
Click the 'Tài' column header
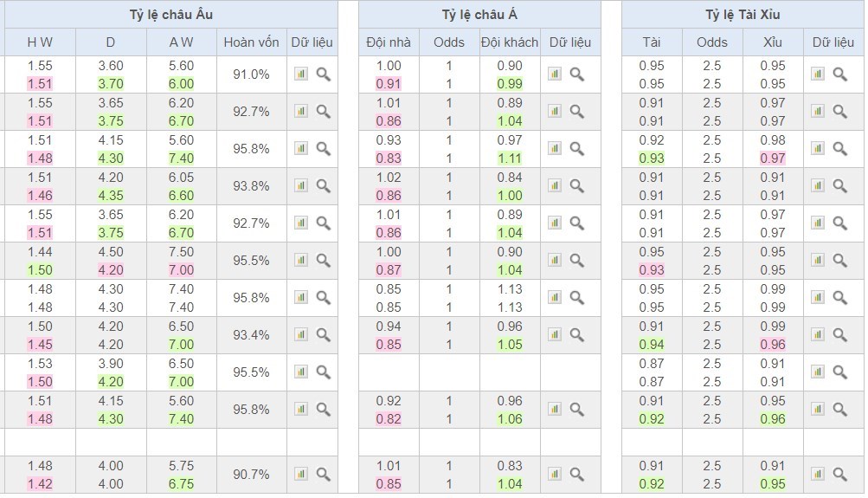pos(652,42)
